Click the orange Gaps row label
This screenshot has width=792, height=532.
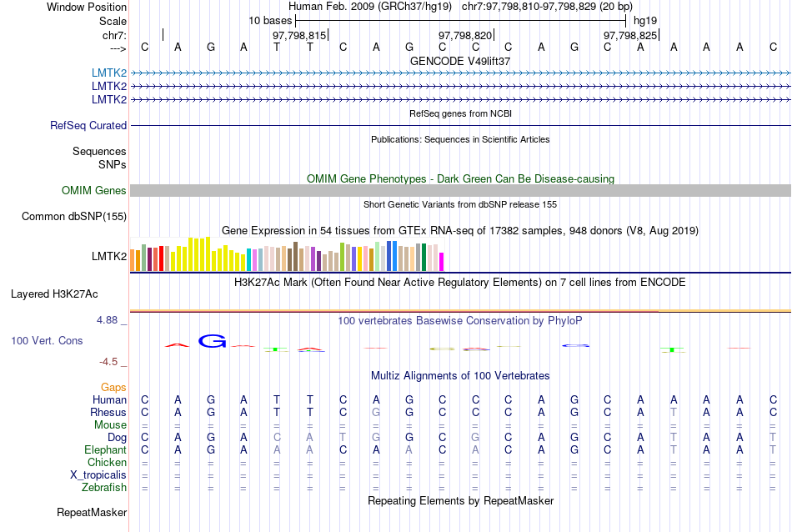[x=113, y=387]
